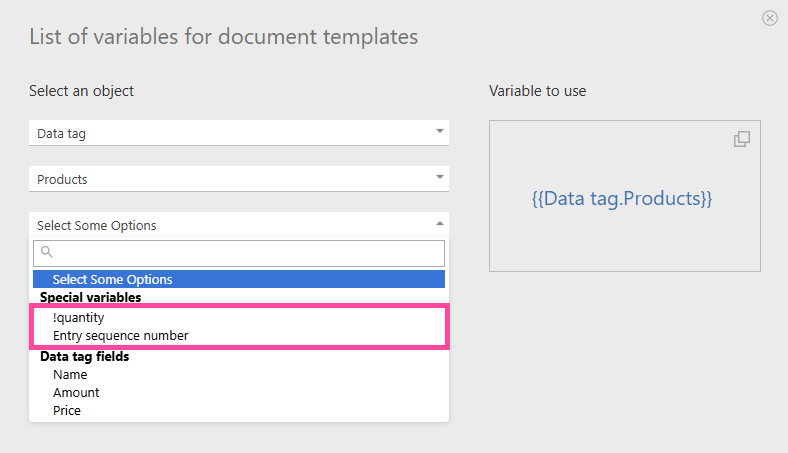Open the Products dropdown
This screenshot has height=453, width=788.
[238, 179]
